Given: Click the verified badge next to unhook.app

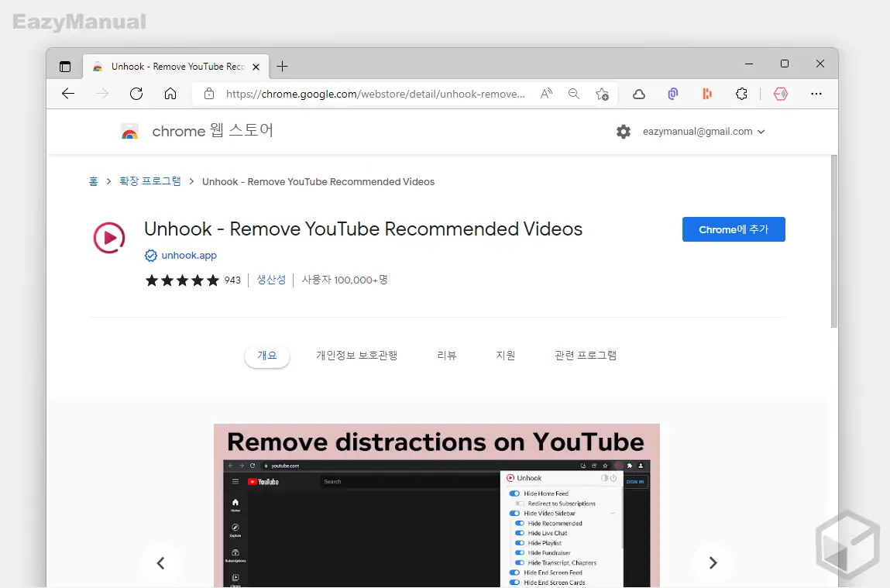Looking at the screenshot, I should pyautogui.click(x=150, y=256).
